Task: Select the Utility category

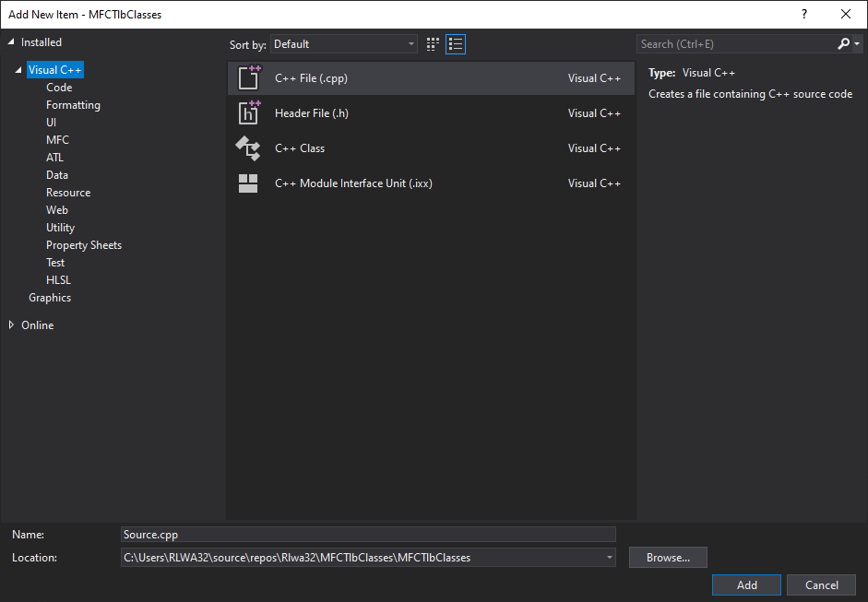Action: coord(60,228)
